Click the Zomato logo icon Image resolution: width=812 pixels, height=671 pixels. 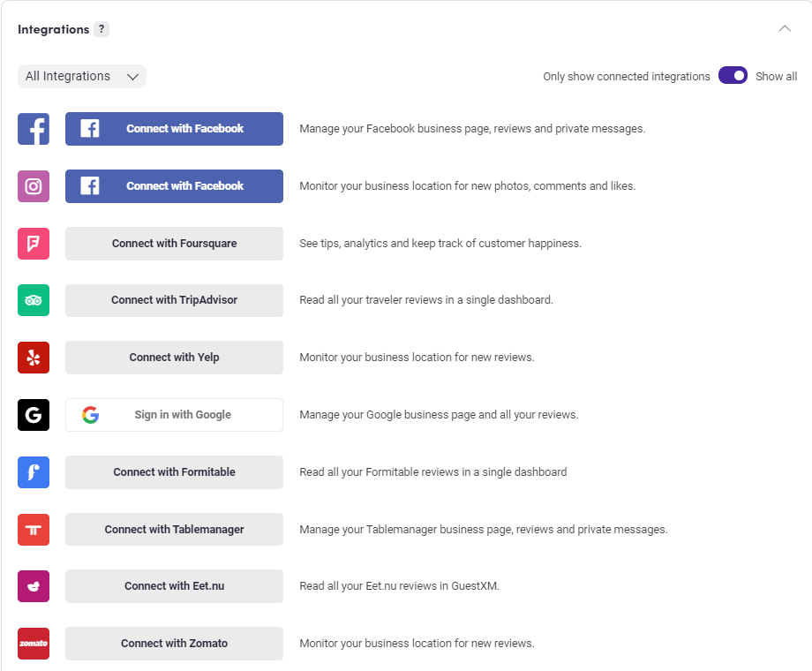pyautogui.click(x=34, y=644)
